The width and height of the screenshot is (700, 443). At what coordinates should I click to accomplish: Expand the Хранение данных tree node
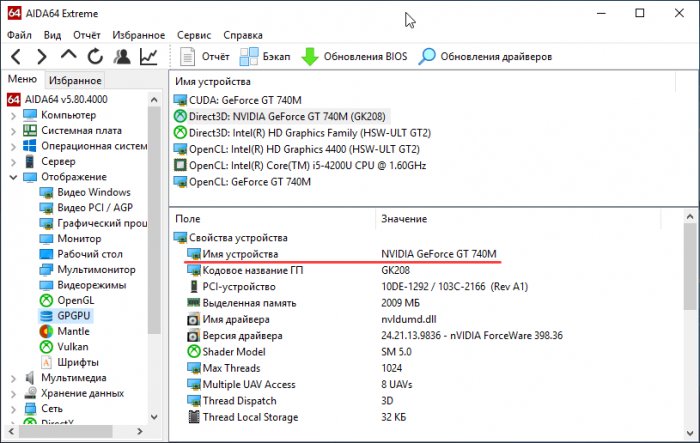click(x=13, y=394)
